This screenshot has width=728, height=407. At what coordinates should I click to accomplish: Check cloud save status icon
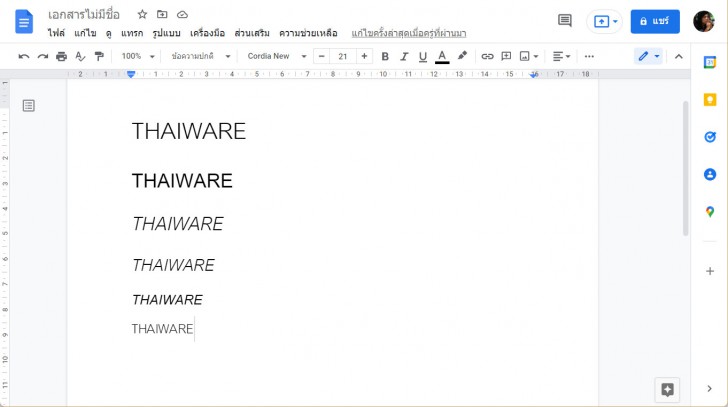(182, 15)
